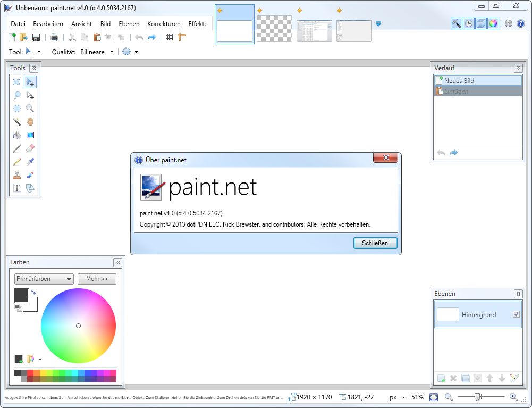
Task: Open the Ebenen menu
Action: click(x=129, y=24)
